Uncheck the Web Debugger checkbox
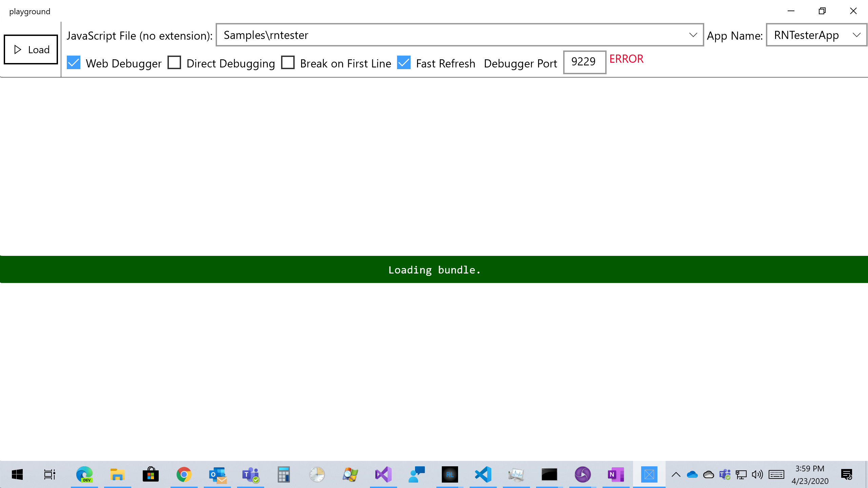This screenshot has width=868, height=488. click(x=74, y=63)
